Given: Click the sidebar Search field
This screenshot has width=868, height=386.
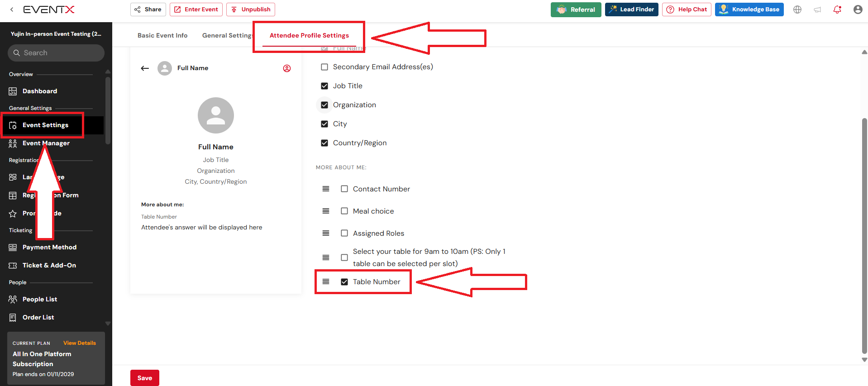Looking at the screenshot, I should (x=56, y=53).
